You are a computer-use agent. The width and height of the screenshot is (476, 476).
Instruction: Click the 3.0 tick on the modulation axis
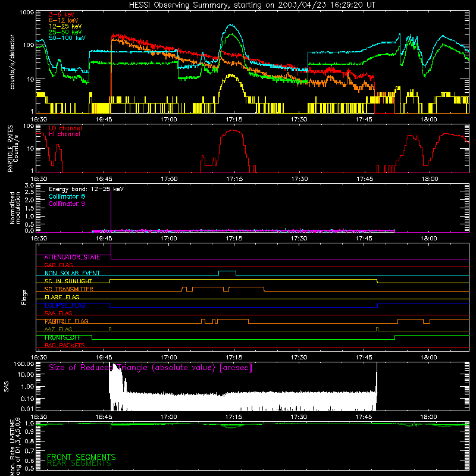[29, 186]
